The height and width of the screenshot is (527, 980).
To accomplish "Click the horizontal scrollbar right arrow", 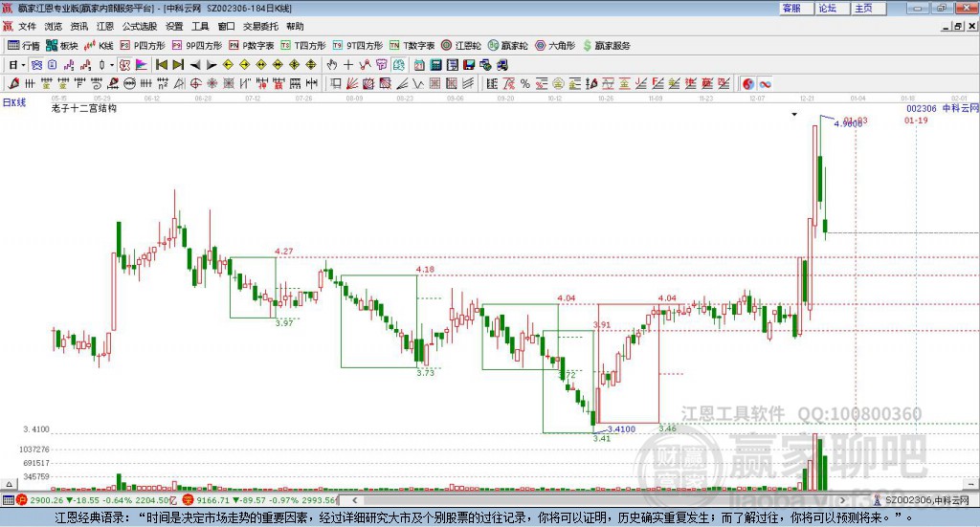I will [x=842, y=500].
